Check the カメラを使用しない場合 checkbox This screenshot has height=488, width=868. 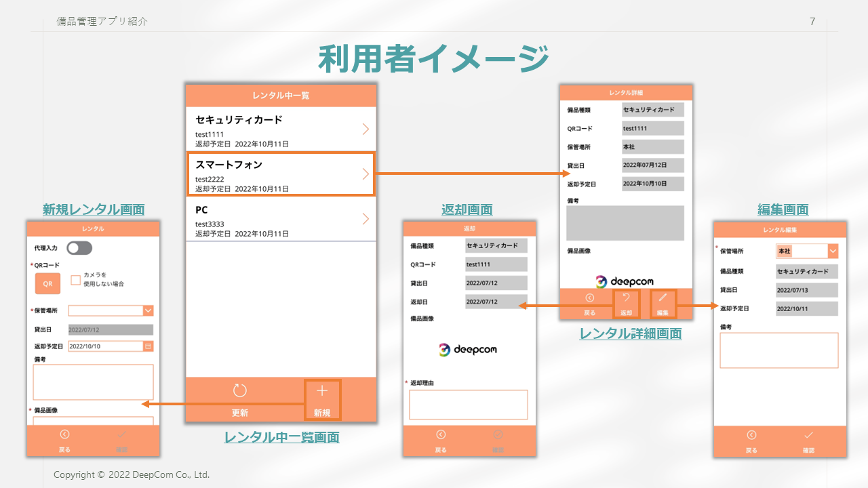[76, 280]
